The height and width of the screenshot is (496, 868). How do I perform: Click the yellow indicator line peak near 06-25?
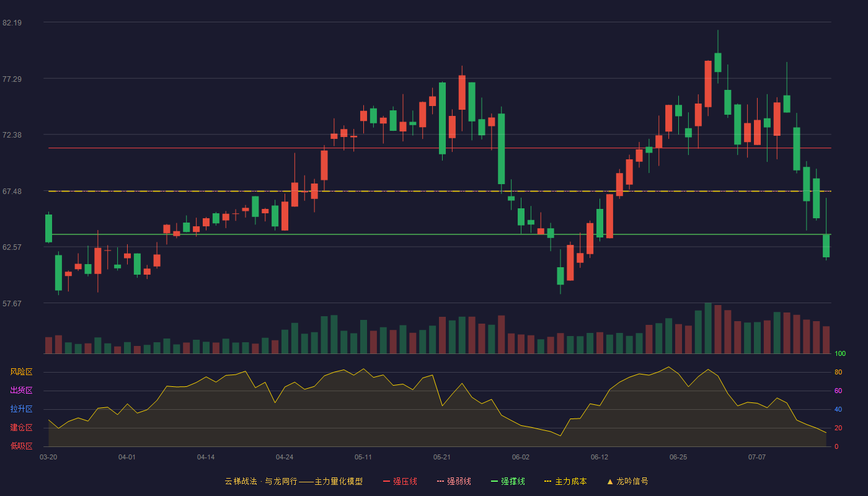668,367
